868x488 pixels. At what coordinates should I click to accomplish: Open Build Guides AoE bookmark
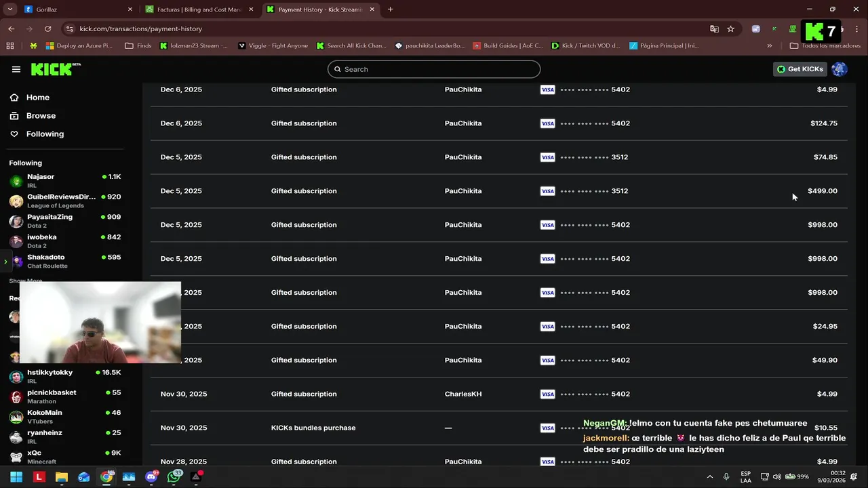point(509,45)
